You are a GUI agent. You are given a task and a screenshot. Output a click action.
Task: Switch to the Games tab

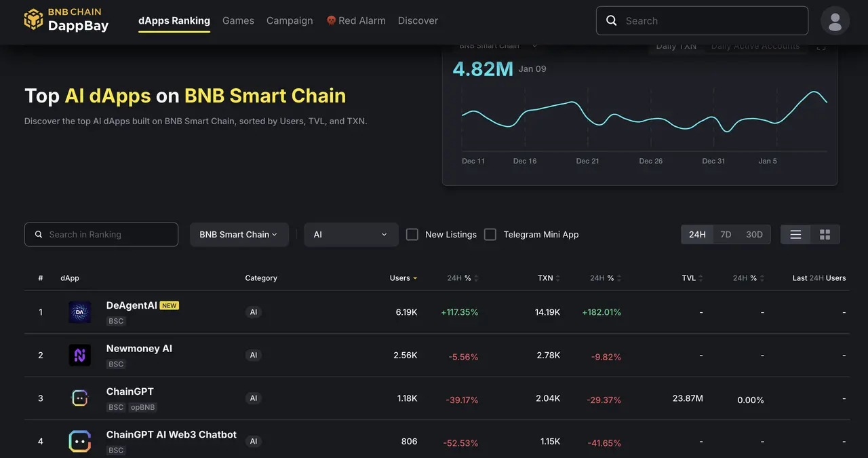click(238, 20)
